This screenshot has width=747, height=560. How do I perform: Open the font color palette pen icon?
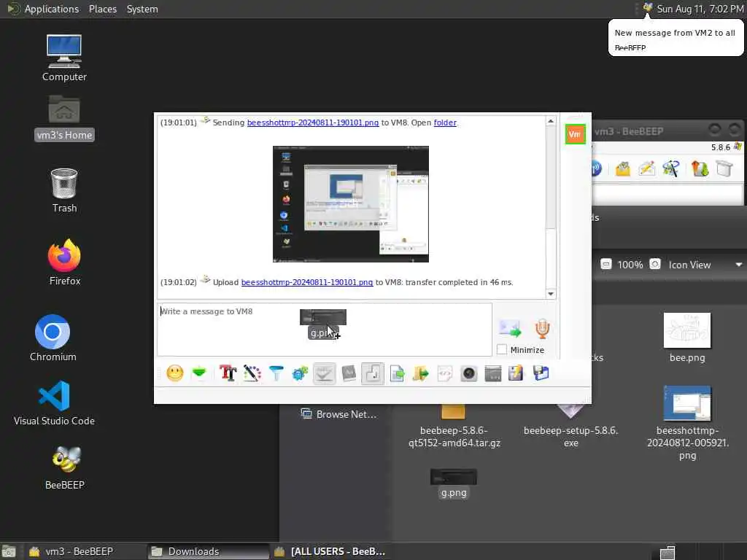[x=252, y=373]
